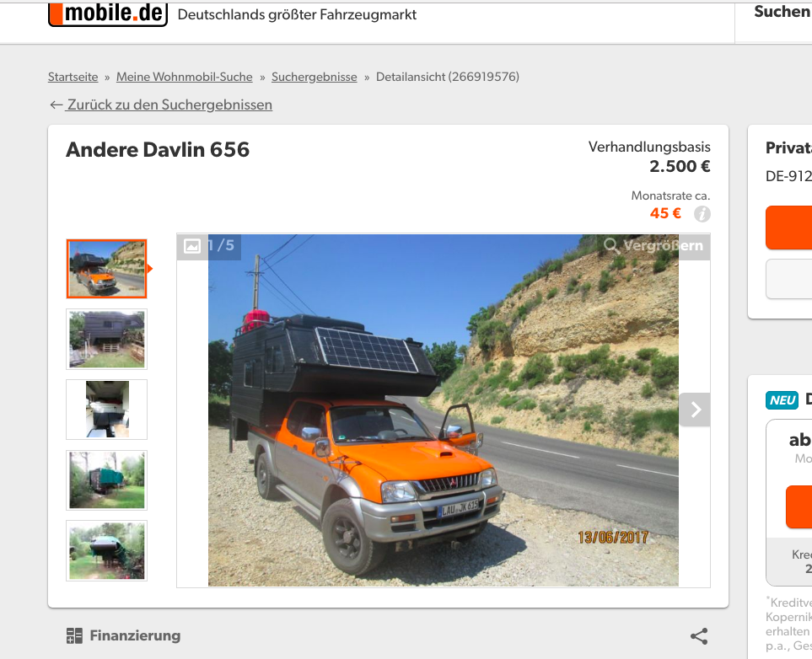The height and width of the screenshot is (659, 812).
Task: Open Meine Wohnmobil-Suche breadcrumb link
Action: (x=185, y=78)
